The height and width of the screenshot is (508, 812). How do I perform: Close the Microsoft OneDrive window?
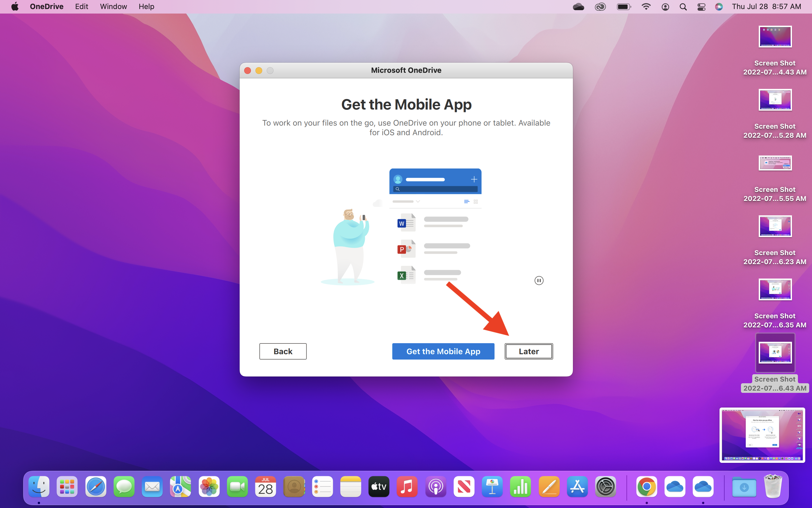[x=248, y=71]
